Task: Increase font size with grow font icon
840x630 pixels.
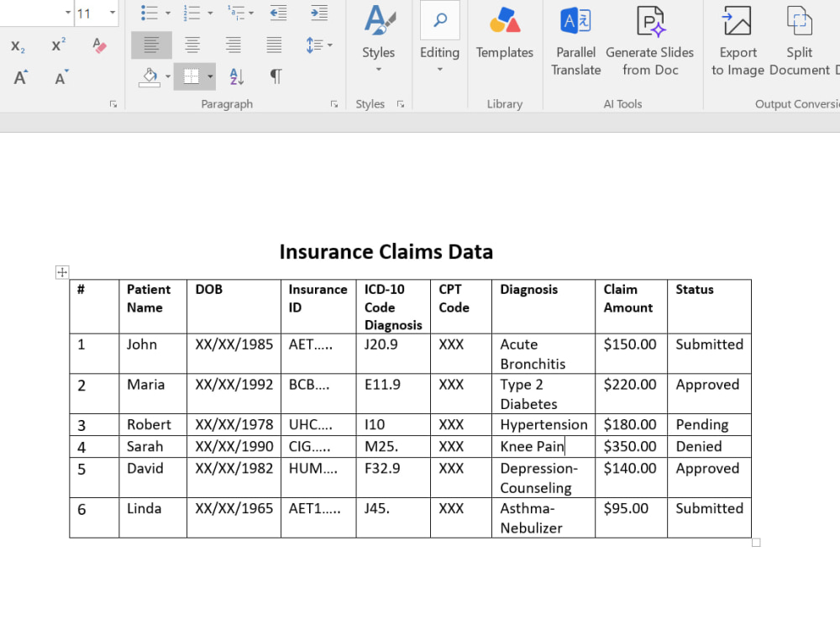Action: coord(20,77)
